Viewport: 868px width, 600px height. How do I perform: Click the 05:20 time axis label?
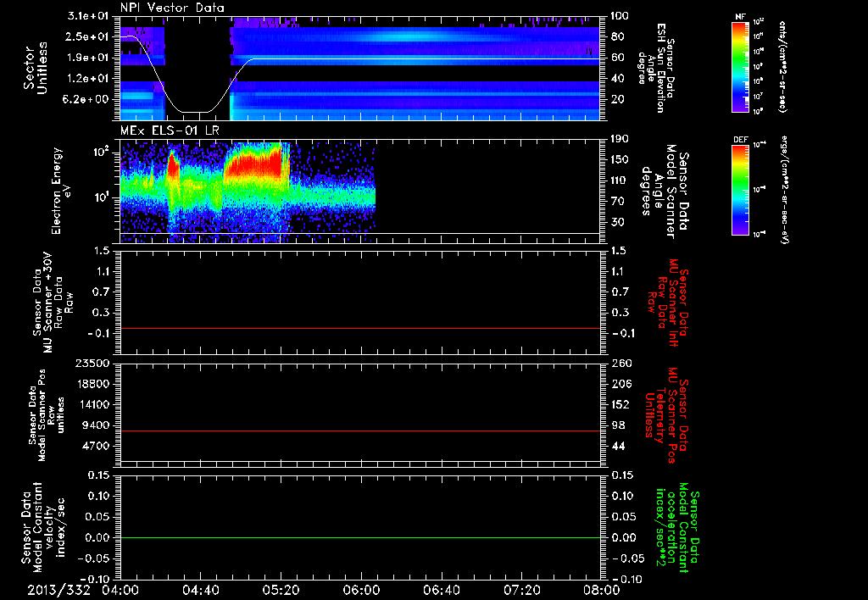pos(281,590)
